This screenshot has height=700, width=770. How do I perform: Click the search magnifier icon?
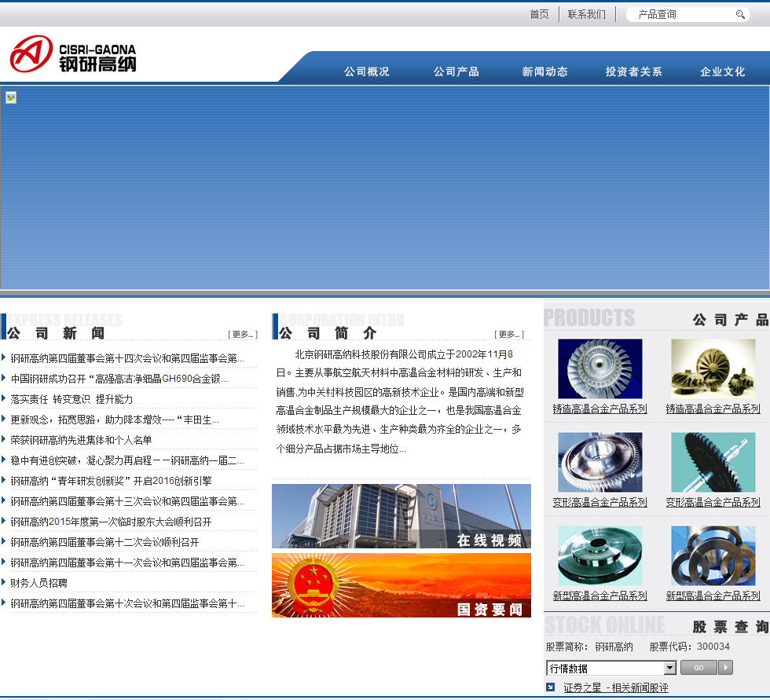pos(740,15)
